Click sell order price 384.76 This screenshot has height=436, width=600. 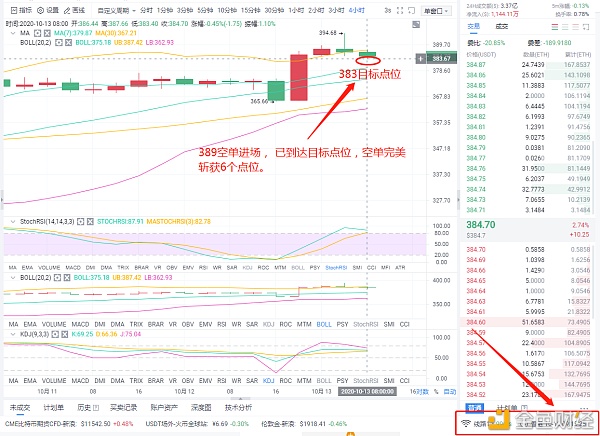[x=474, y=168]
